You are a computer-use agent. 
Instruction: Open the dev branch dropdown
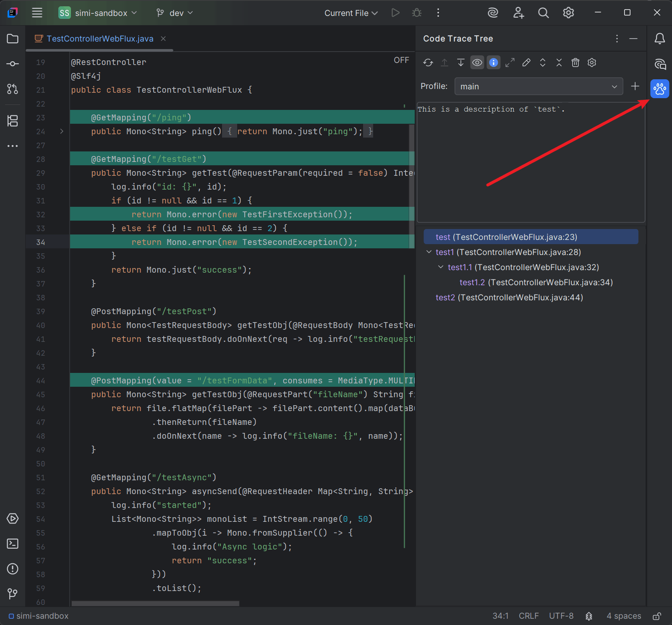pyautogui.click(x=175, y=13)
